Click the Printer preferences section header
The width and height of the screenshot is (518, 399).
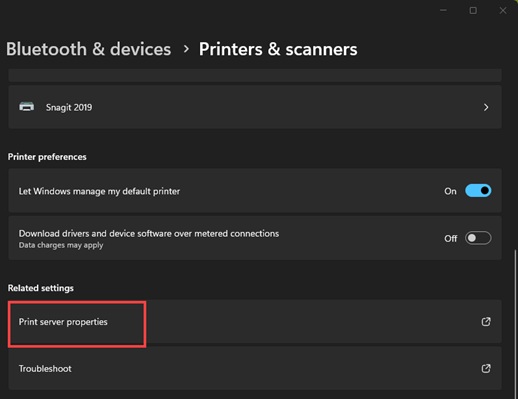click(47, 157)
